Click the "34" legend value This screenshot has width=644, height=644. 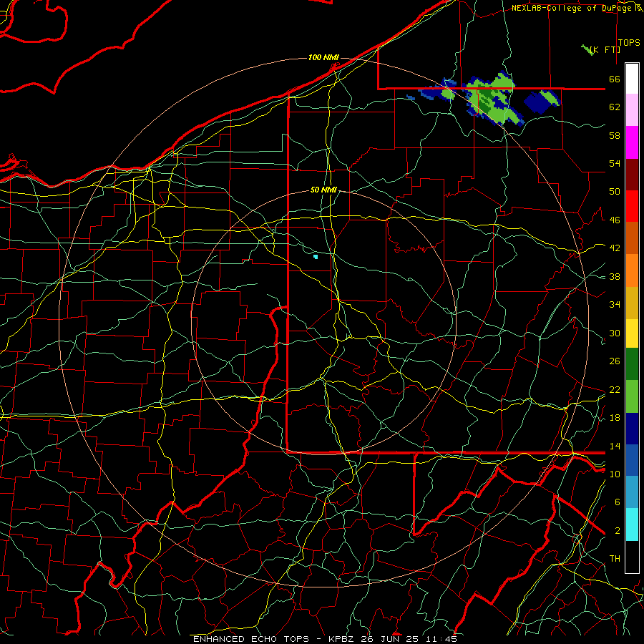coord(615,305)
